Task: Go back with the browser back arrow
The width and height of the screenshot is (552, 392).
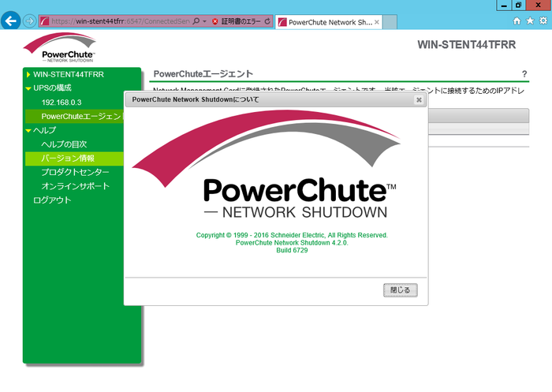Action: coord(10,21)
